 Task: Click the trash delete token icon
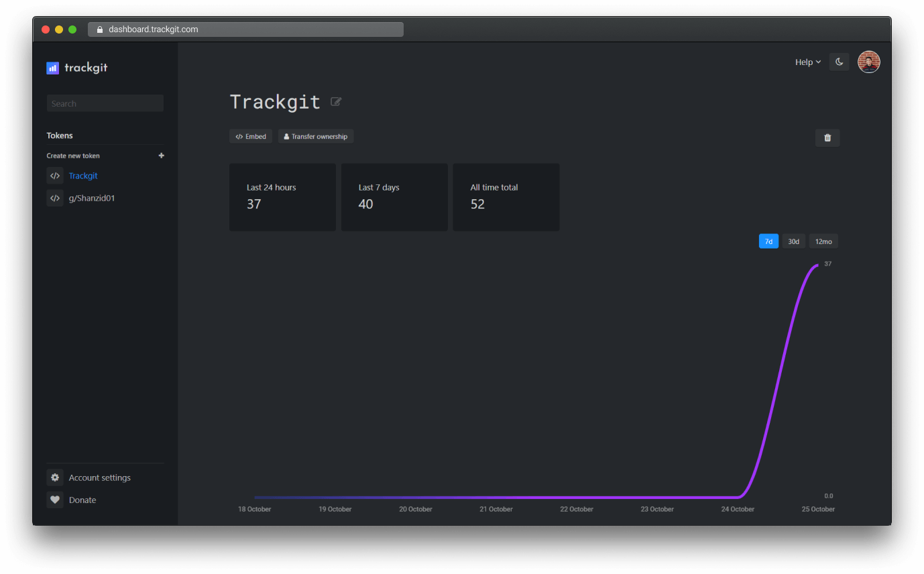click(827, 137)
